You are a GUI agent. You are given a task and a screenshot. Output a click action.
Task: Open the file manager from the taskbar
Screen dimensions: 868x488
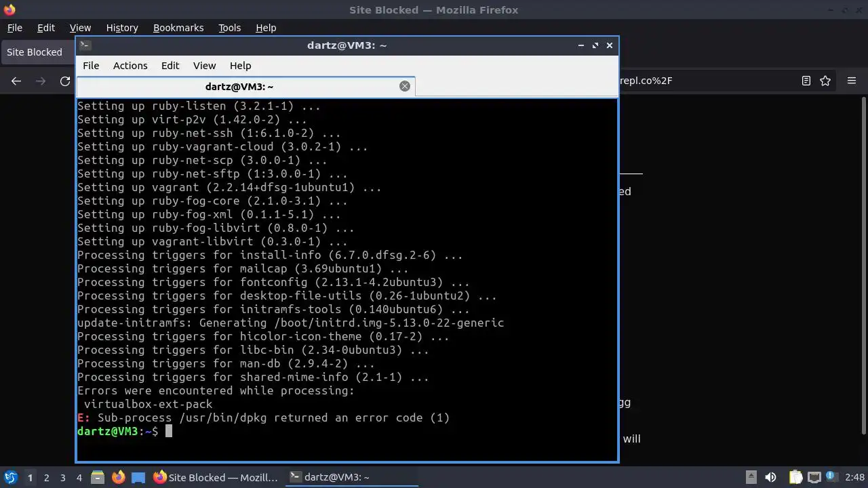pos(98,477)
